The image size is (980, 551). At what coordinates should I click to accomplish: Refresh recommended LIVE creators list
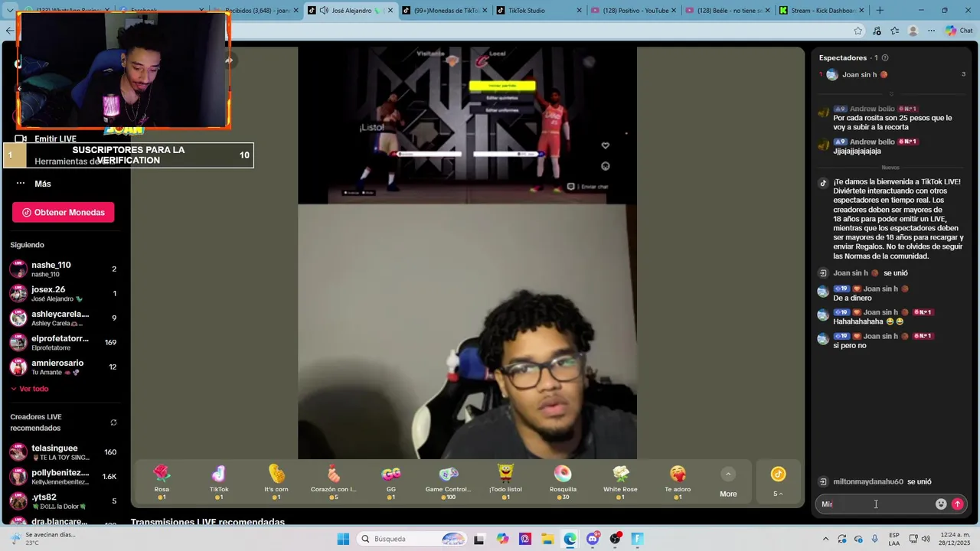(x=113, y=422)
